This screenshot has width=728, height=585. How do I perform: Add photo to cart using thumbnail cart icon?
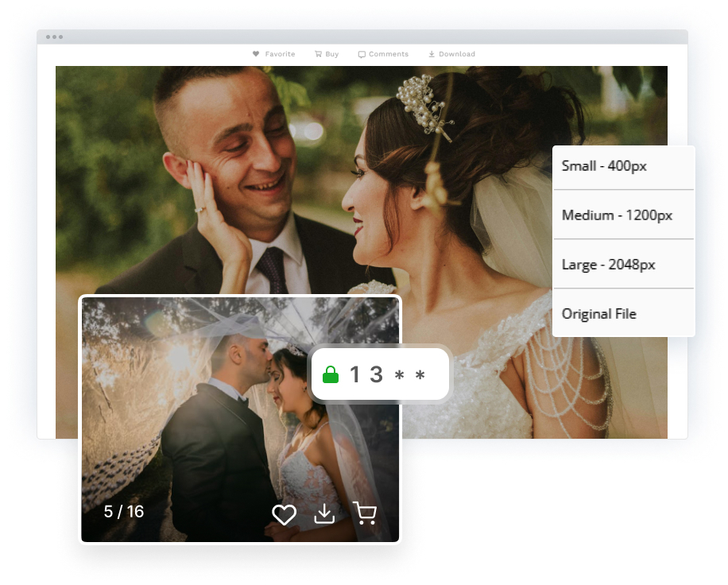(364, 513)
